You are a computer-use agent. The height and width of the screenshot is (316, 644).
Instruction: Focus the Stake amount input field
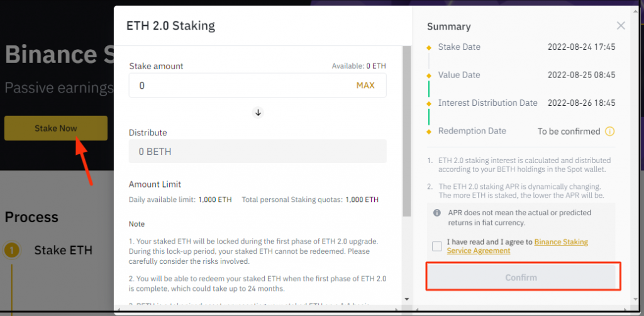239,86
